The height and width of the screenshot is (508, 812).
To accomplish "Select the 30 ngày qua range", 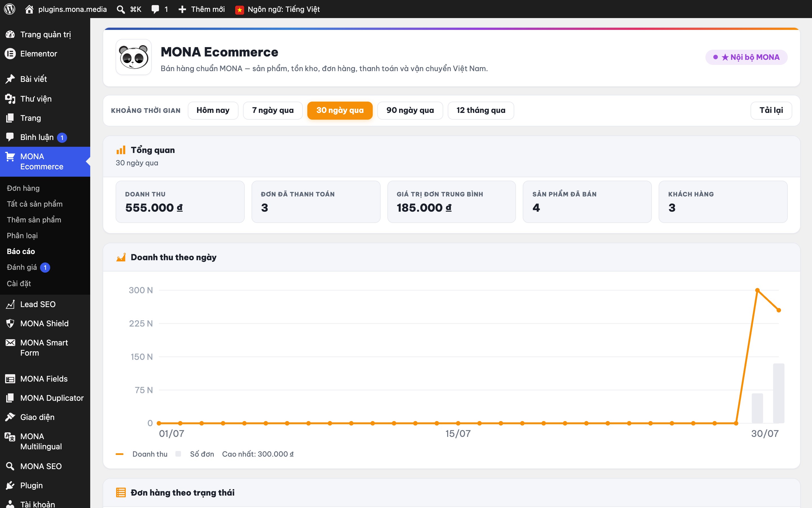I will click(x=340, y=111).
